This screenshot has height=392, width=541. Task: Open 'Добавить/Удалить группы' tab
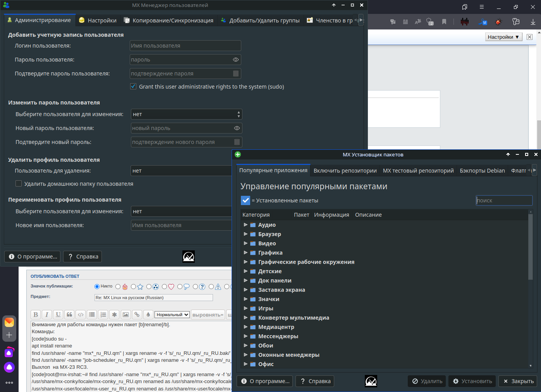tap(260, 21)
